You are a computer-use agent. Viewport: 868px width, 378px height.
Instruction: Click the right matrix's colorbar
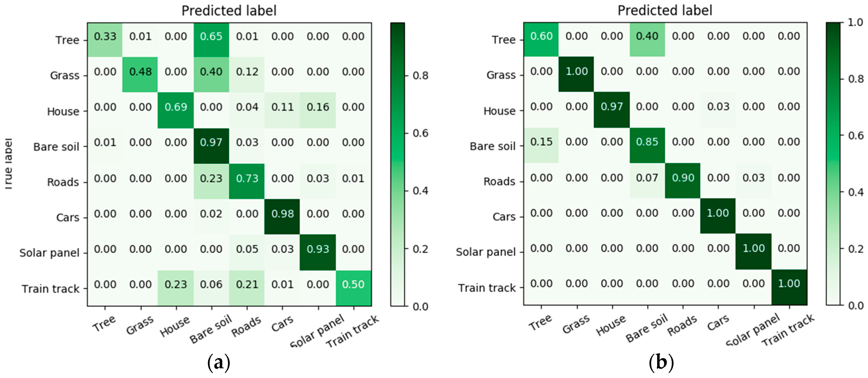pos(833,164)
